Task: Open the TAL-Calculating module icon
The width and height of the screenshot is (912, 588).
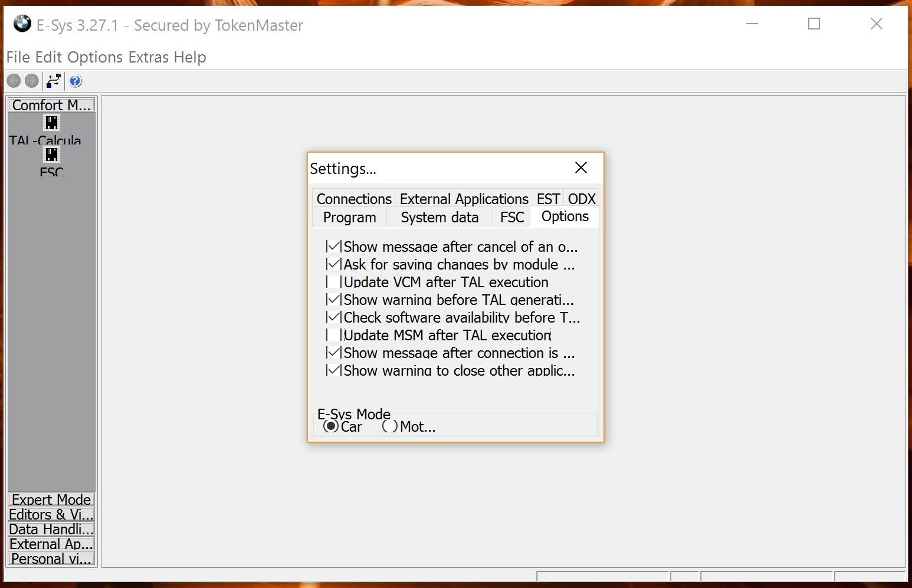Action: coord(52,123)
